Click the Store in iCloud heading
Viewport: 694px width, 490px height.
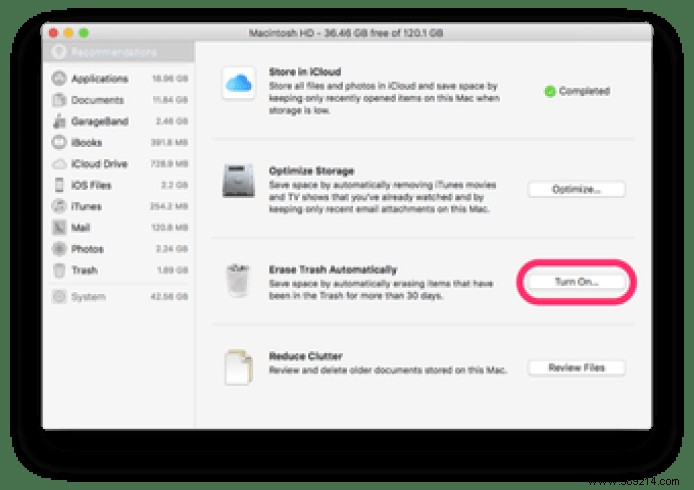pos(305,72)
